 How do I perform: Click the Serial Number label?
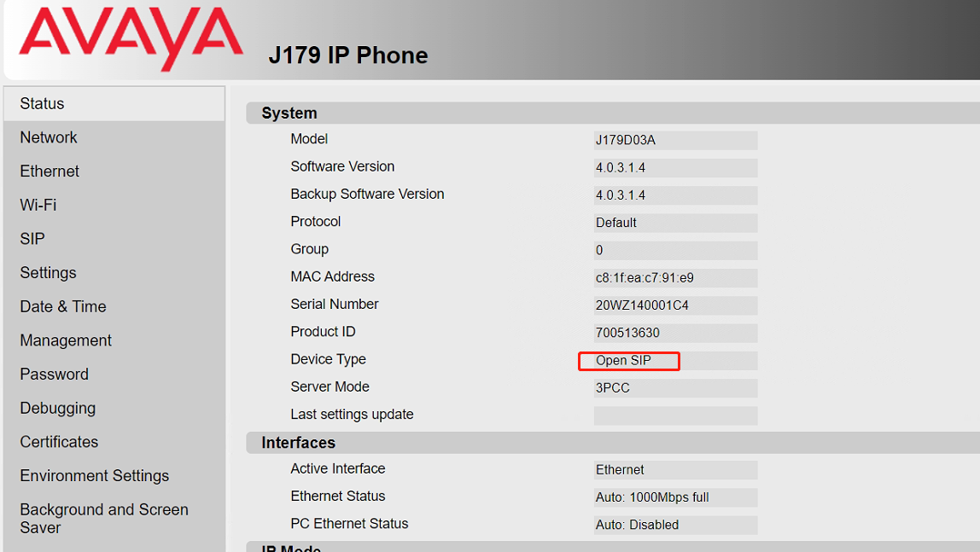click(x=335, y=304)
